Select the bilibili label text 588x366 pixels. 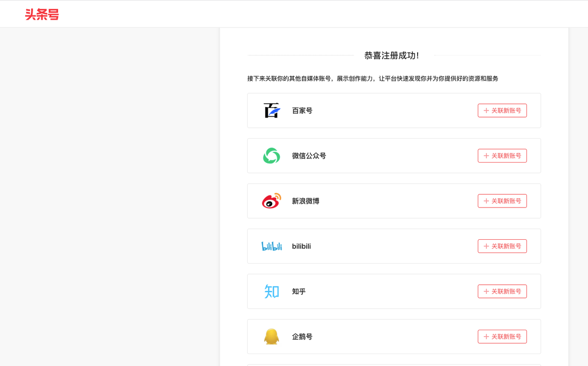(x=301, y=246)
